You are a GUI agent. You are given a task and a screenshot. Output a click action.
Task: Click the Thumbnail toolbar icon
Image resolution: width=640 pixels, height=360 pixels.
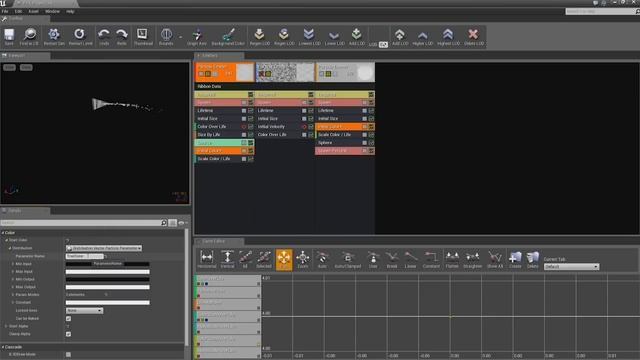pos(143,35)
